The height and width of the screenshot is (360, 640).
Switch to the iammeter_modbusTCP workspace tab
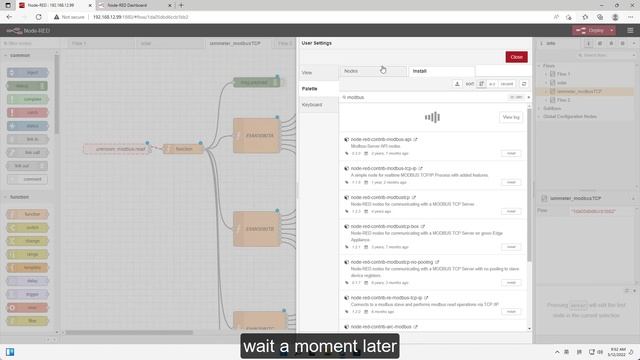pyautogui.click(x=238, y=43)
